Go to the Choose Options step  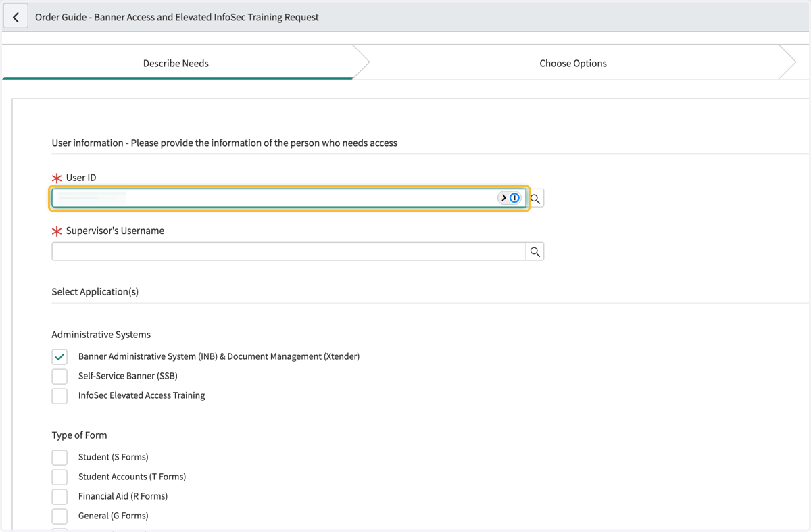[x=573, y=63]
